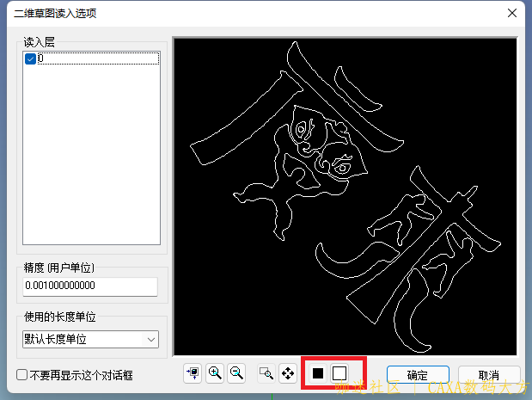
Task: Zoom out the sketch preview
Action: tap(236, 373)
